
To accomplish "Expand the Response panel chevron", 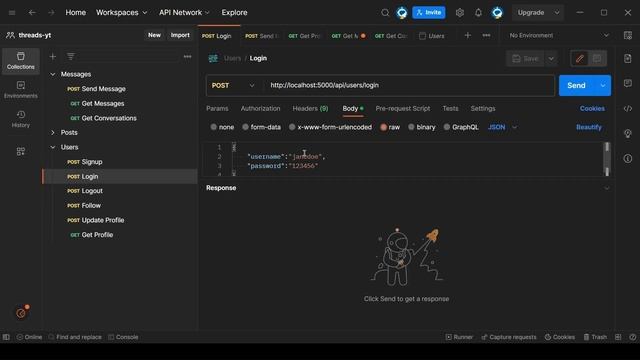I will 607,188.
